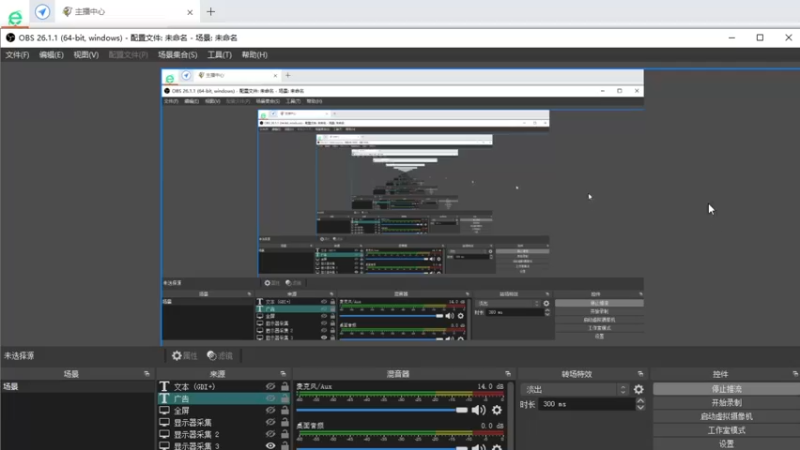Click the 工作室模式 button
The height and width of the screenshot is (450, 800).
[727, 431]
